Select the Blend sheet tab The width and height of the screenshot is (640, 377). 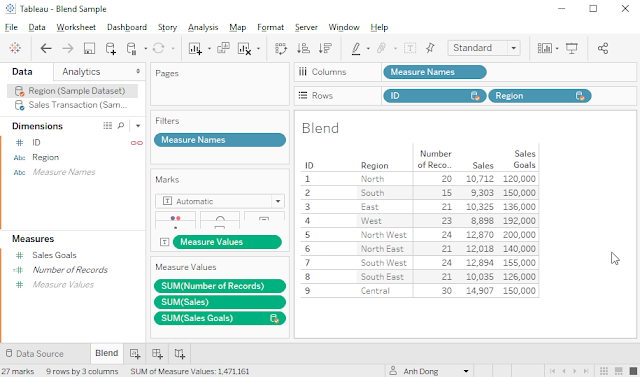click(107, 353)
